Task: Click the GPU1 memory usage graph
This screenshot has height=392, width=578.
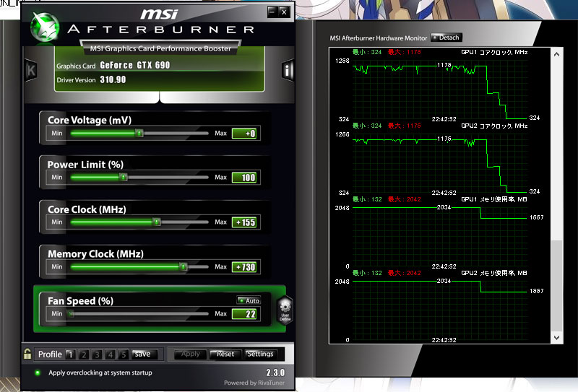Action: point(440,237)
